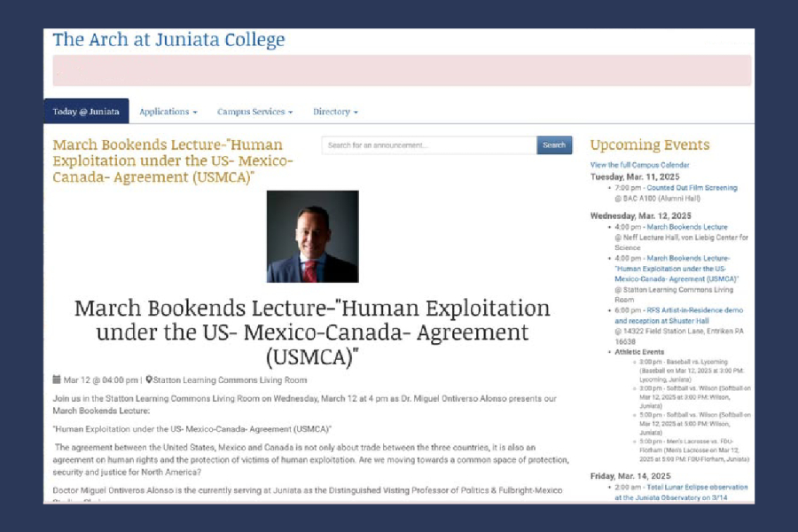
Task: Expand the Campus Services dropdown menu
Action: pos(254,112)
